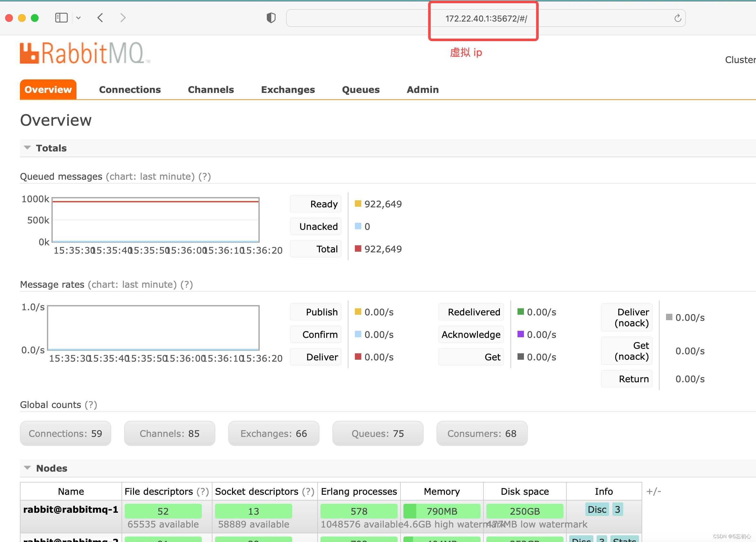Open the Connections: 59 count button
Image resolution: width=756 pixels, height=542 pixels.
click(65, 433)
